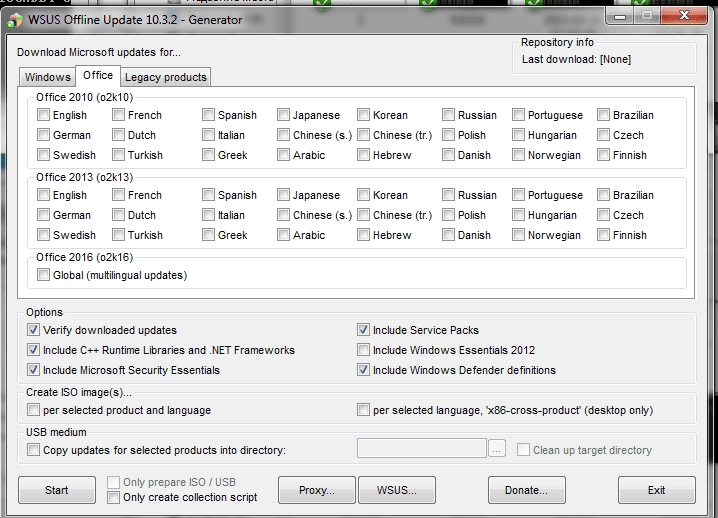Image resolution: width=718 pixels, height=518 pixels.
Task: Switch to the Windows tab
Action: [48, 77]
